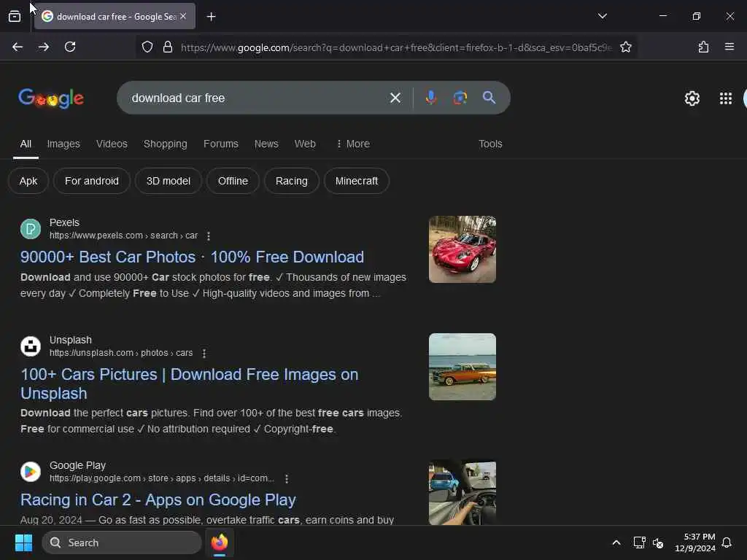Open three-dot menu for Unsplash result
The height and width of the screenshot is (560, 747).
[x=204, y=354]
